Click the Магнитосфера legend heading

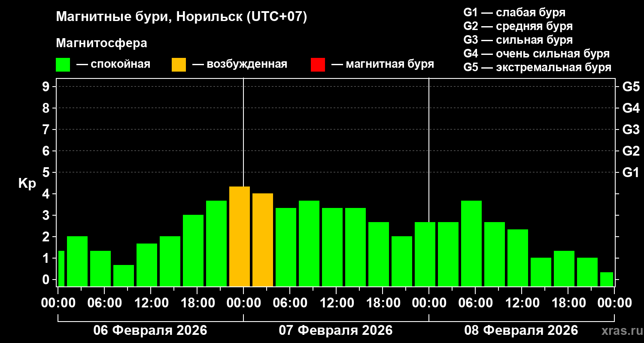pyautogui.click(x=101, y=43)
